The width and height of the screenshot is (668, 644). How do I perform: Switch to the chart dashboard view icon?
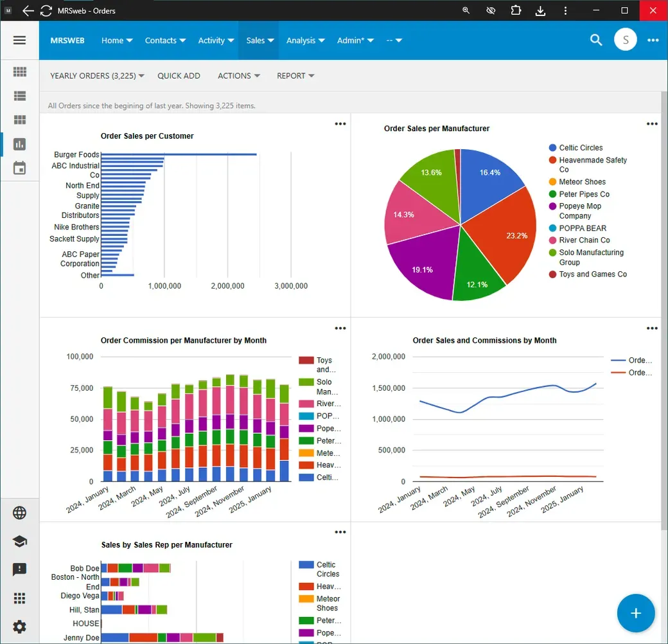tap(20, 144)
